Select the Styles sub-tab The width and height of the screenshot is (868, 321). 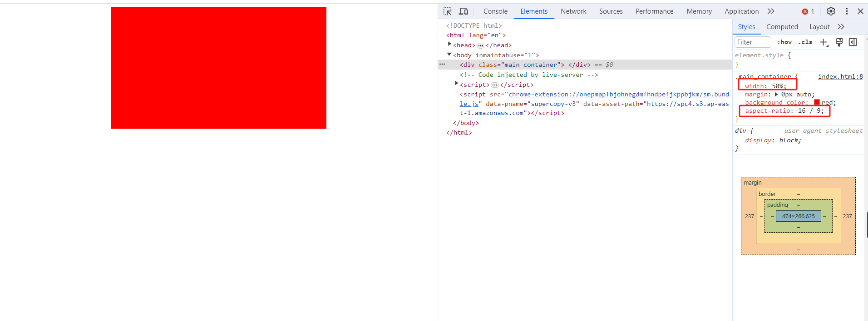[746, 27]
